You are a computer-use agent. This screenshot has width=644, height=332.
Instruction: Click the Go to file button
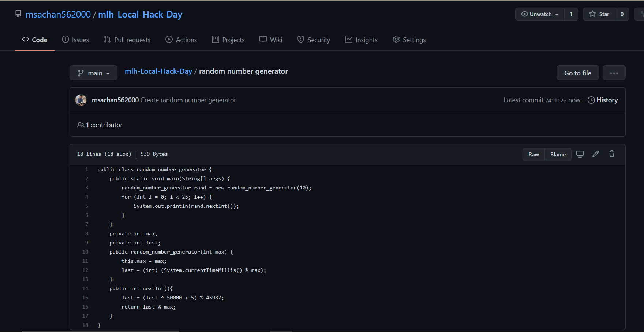[578, 73]
